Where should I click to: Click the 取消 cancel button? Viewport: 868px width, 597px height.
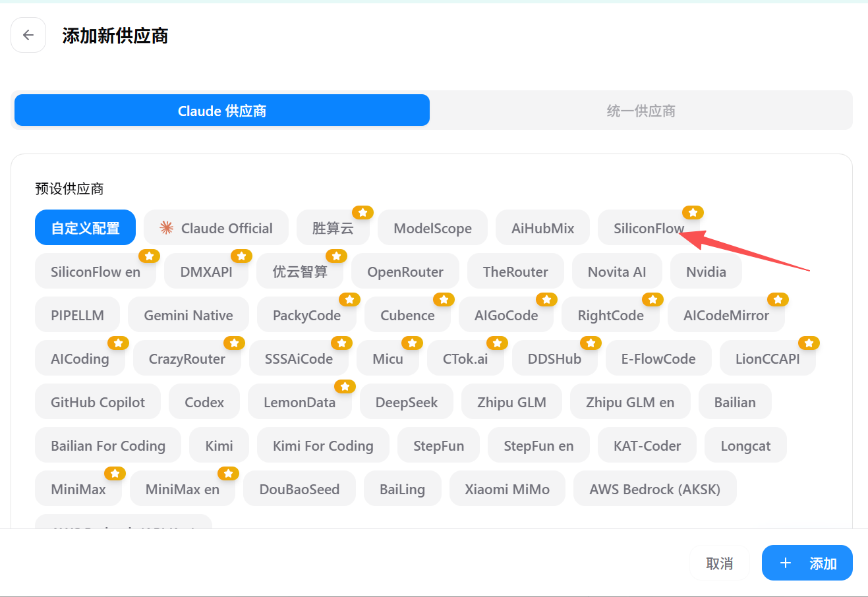click(719, 563)
